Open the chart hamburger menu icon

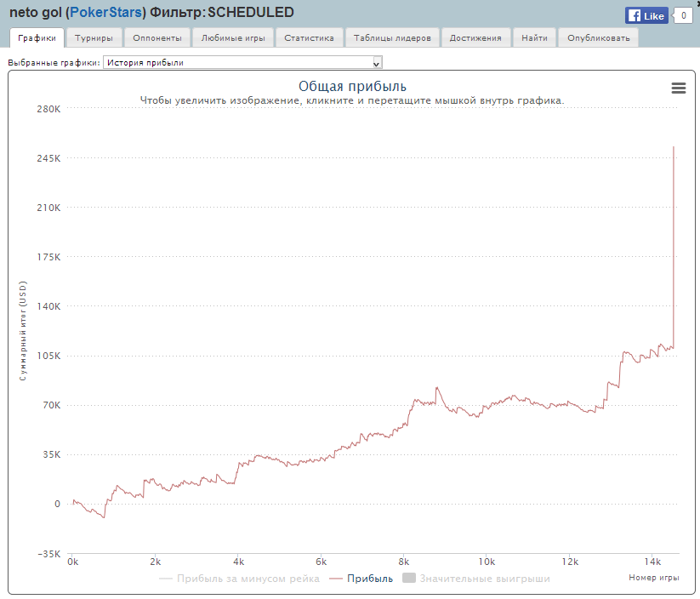[x=678, y=88]
